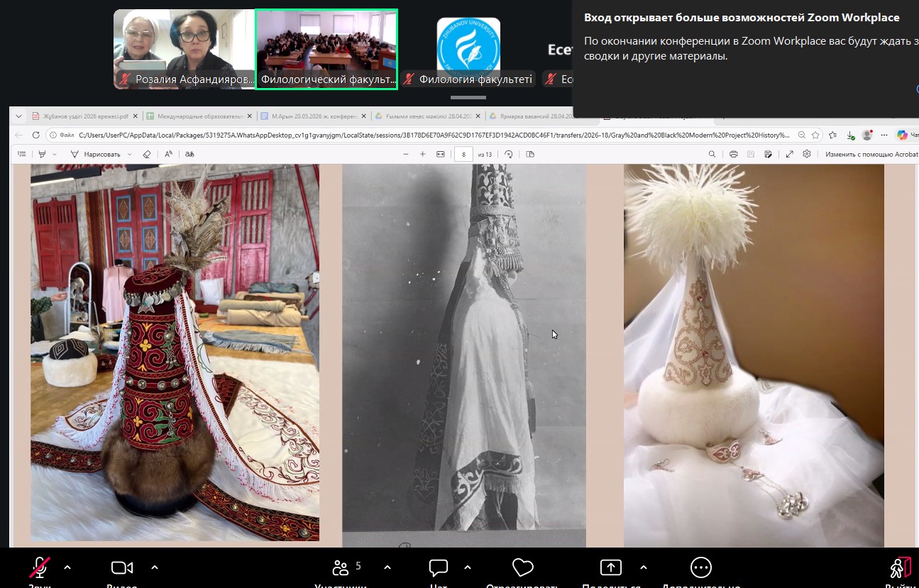This screenshot has width=919, height=588.
Task: Start screen sharing in Zoom
Action: coord(610,568)
